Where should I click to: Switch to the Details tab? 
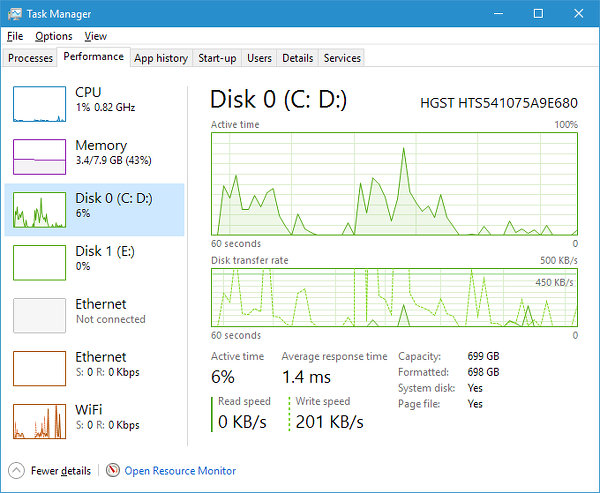(297, 58)
